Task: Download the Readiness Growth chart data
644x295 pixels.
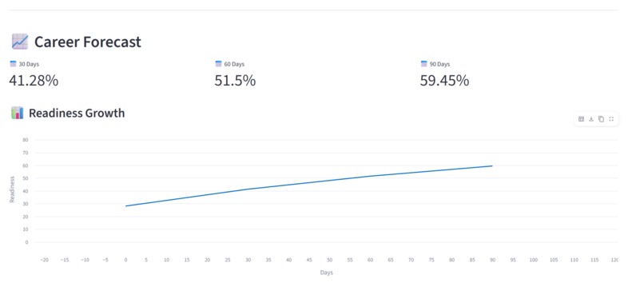Action: tap(591, 119)
